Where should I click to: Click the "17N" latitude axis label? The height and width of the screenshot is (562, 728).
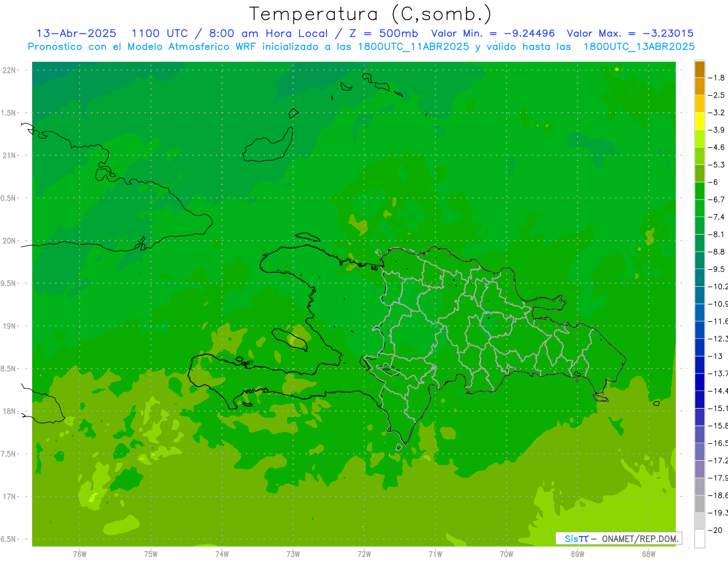(10, 497)
